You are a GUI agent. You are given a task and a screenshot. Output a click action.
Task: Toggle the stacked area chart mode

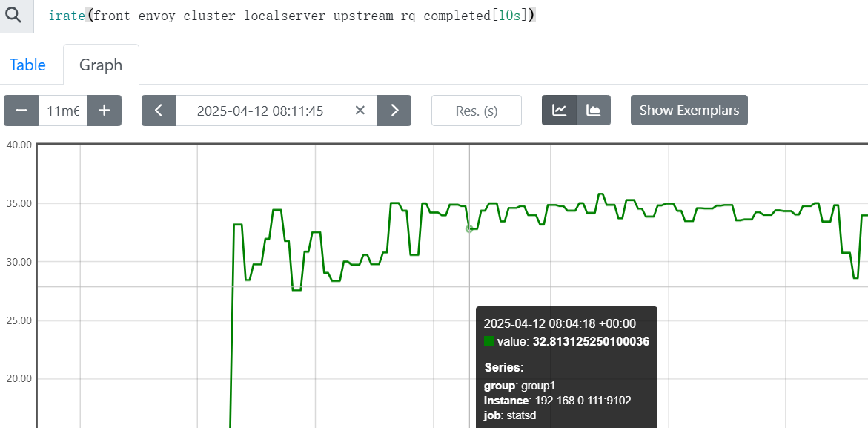tap(594, 111)
